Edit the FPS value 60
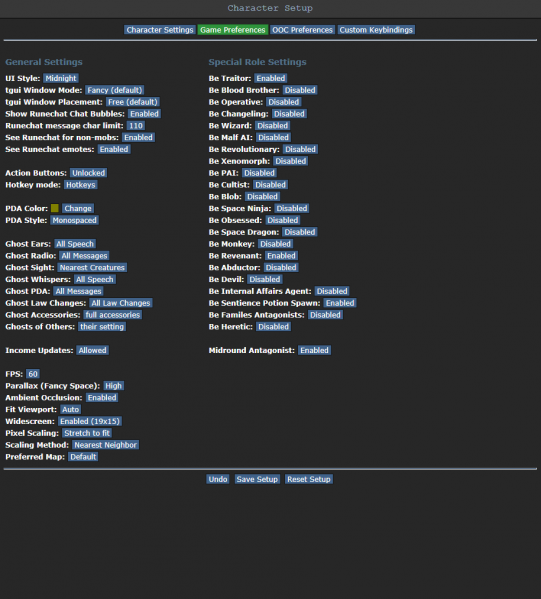This screenshot has width=541, height=599. [x=33, y=374]
